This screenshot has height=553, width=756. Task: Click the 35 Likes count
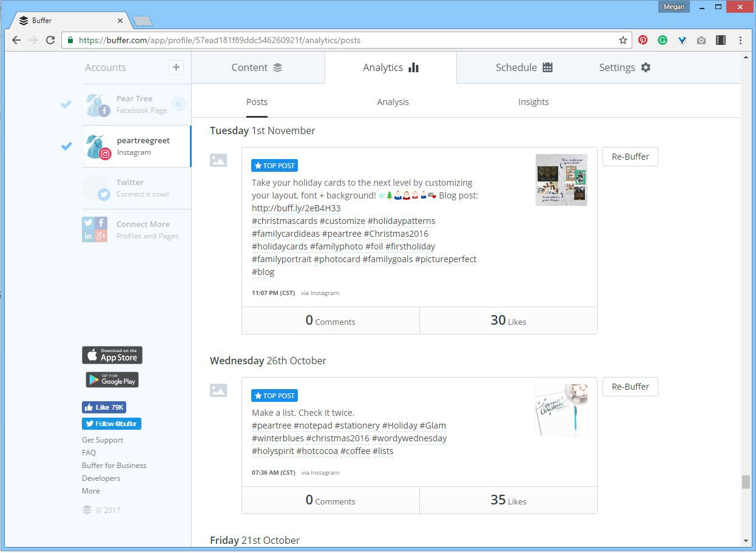508,500
